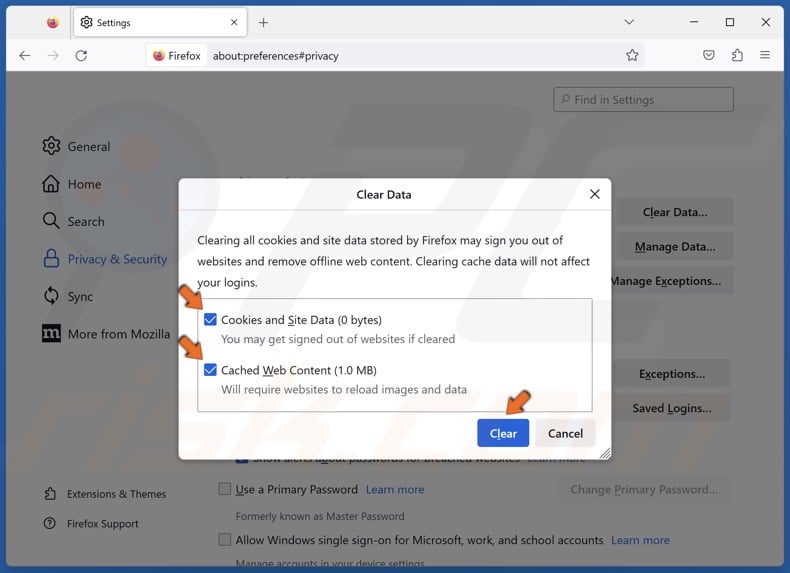Click the Privacy lock icon in sidebar
This screenshot has width=790, height=573.
click(x=51, y=259)
